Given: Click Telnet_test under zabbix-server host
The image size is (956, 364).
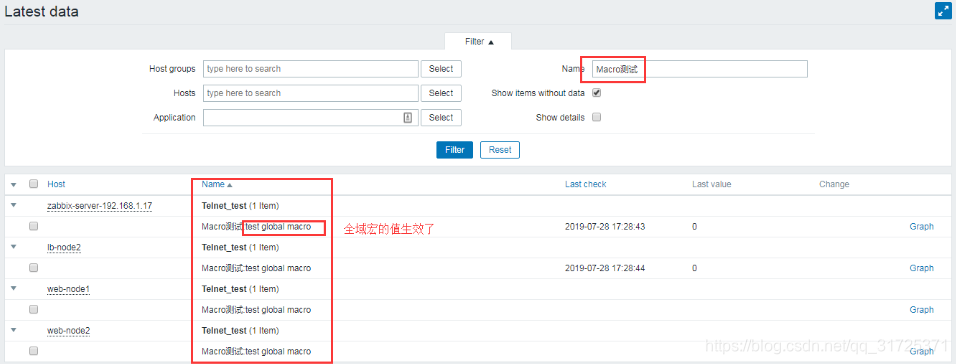Looking at the screenshot, I should click(x=224, y=205).
